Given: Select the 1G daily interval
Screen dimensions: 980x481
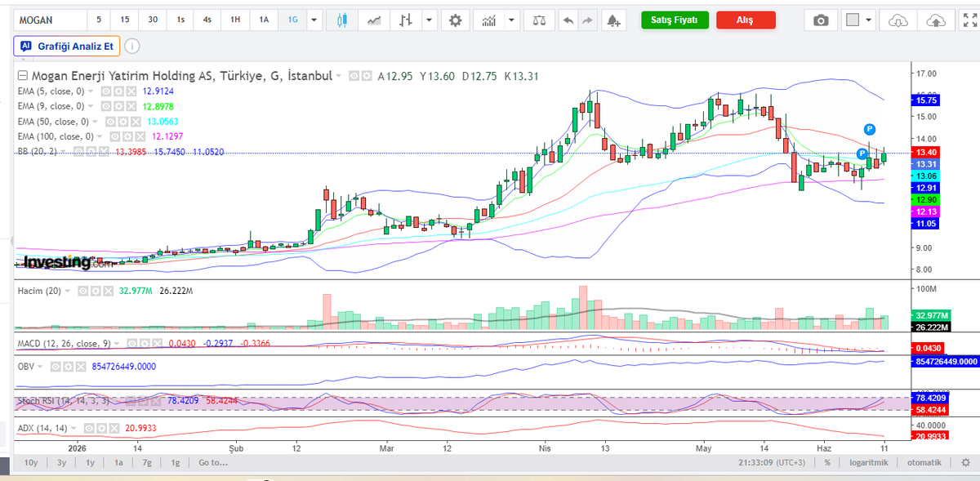Looking at the screenshot, I should pos(292,20).
